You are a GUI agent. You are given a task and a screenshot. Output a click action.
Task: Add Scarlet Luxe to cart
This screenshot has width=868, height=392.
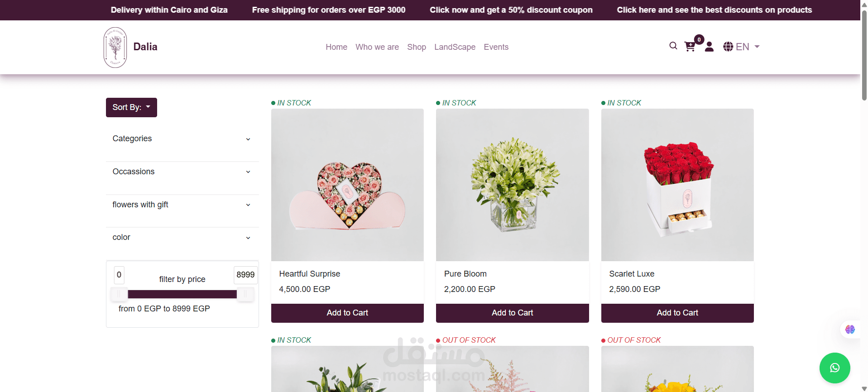[x=677, y=313]
